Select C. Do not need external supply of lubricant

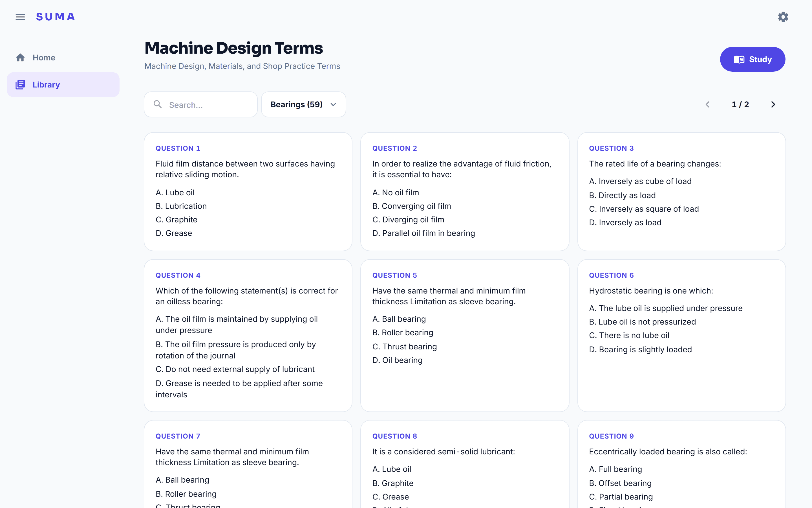point(235,369)
